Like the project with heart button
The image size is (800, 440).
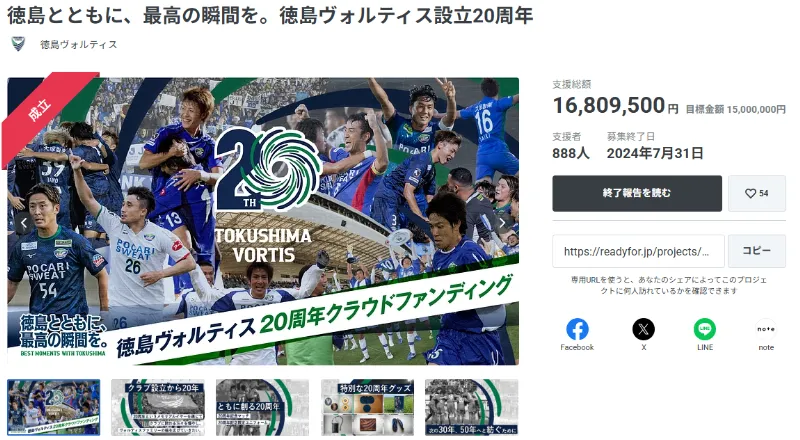tap(757, 193)
